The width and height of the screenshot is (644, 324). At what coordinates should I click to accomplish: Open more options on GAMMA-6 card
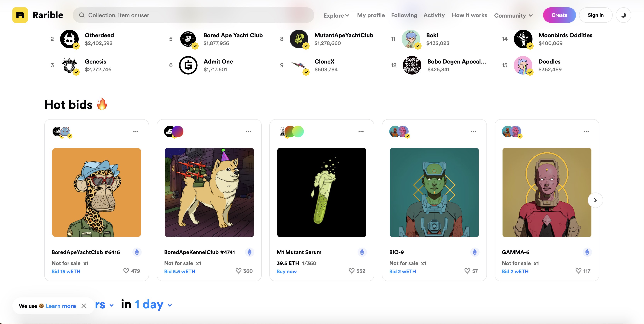click(x=586, y=131)
